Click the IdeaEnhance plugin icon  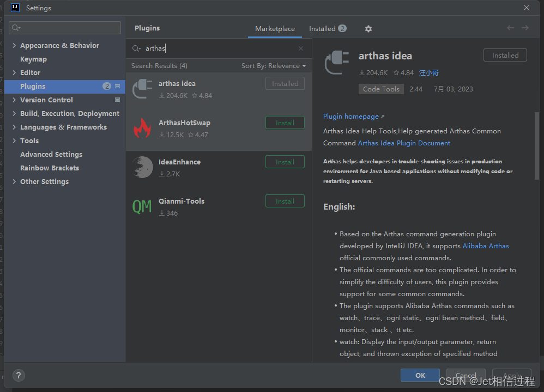142,167
